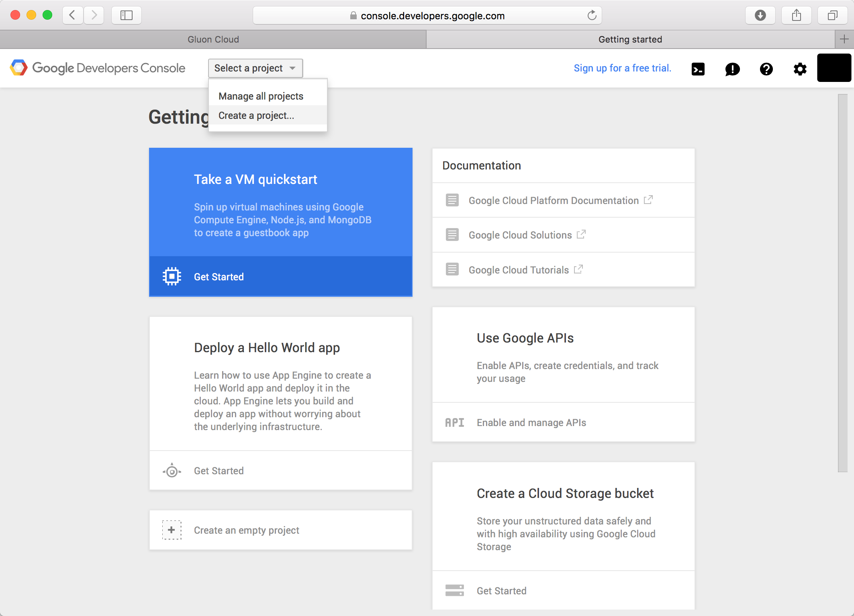The width and height of the screenshot is (854, 616).
Task: Click Get Started under Cloud Storage bucket
Action: tap(564, 590)
